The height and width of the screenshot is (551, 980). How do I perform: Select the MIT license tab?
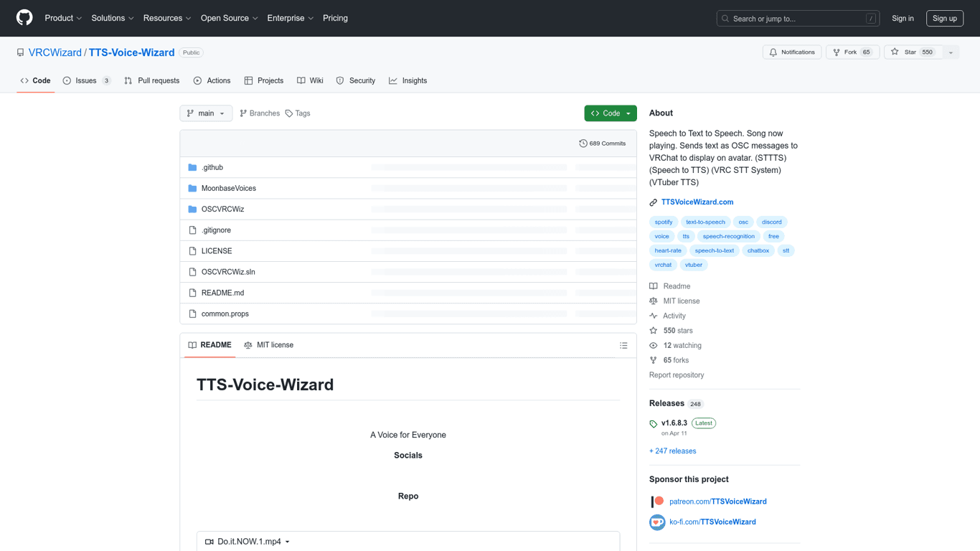[269, 345]
